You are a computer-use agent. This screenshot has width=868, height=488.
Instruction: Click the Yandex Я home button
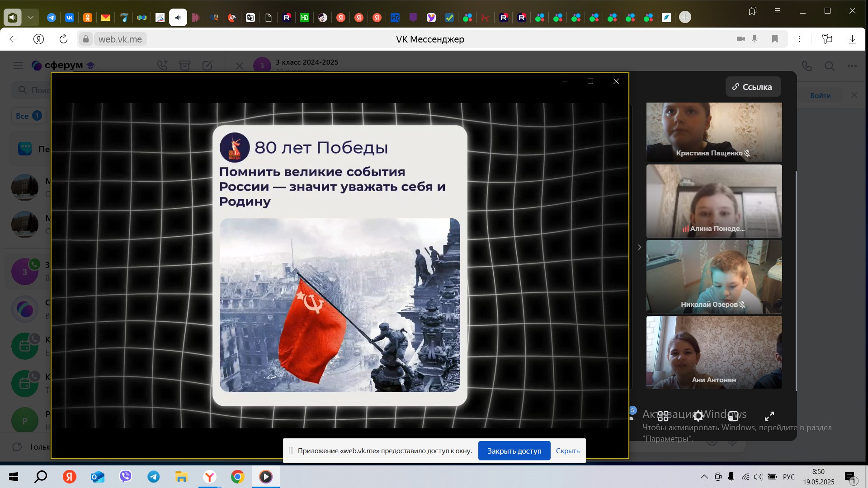(x=38, y=39)
